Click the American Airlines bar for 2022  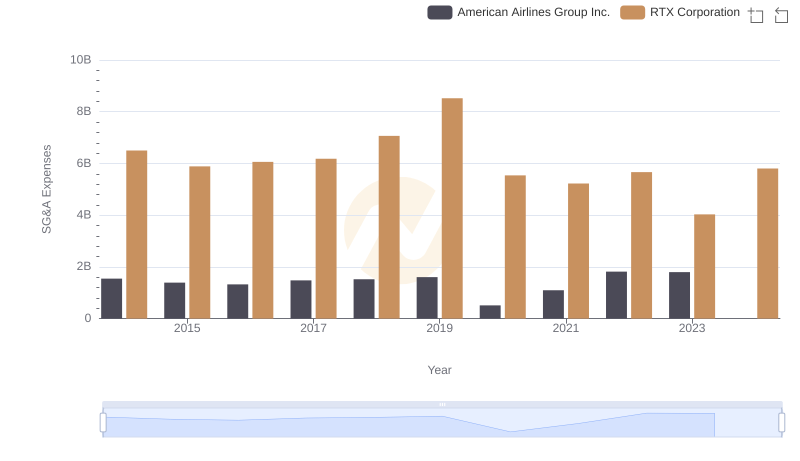[x=616, y=295]
